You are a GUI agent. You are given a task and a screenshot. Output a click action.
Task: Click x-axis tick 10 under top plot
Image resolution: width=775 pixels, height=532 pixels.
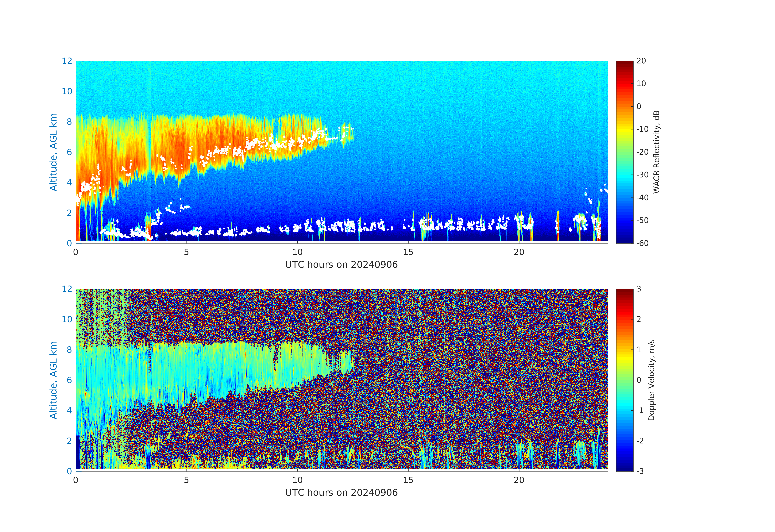pos(297,252)
